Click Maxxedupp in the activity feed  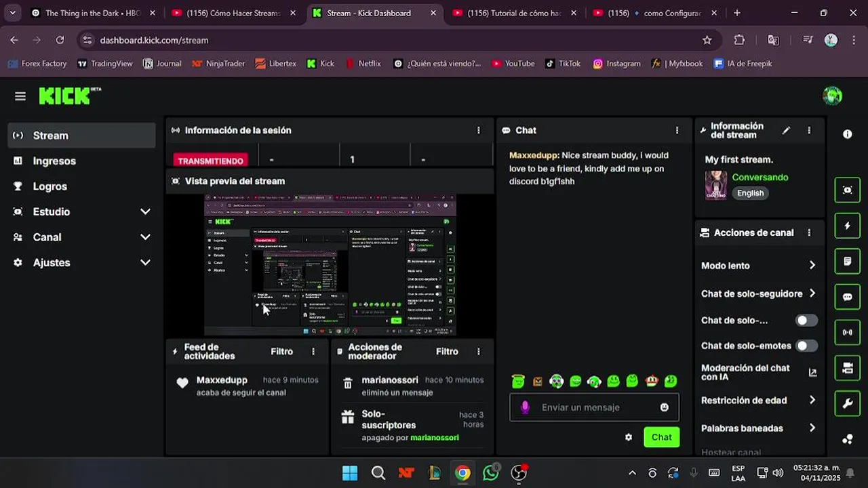point(222,380)
